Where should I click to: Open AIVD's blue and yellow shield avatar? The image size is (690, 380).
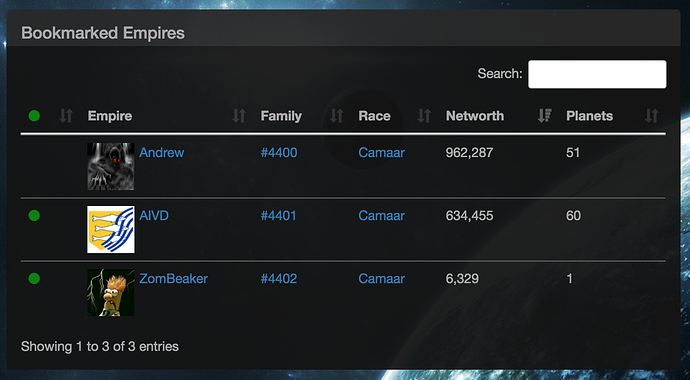click(111, 230)
